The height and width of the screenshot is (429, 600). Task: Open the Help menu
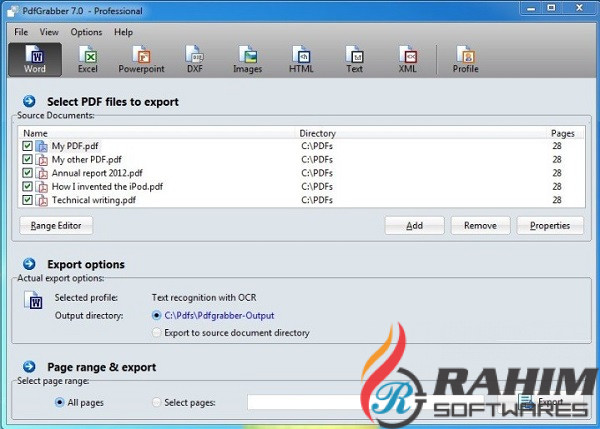tap(123, 32)
